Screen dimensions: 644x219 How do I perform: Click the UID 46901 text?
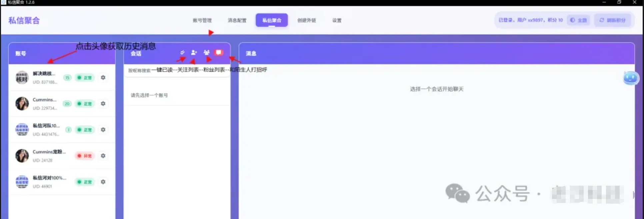[42, 186]
